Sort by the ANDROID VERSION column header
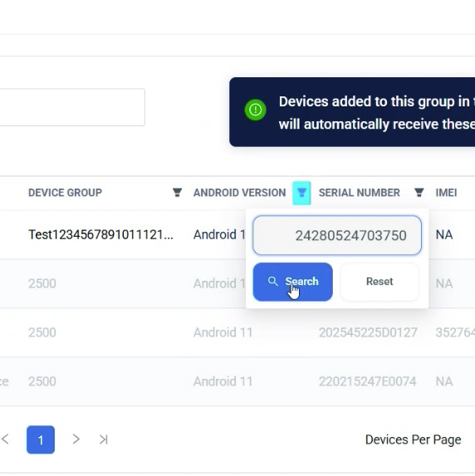 click(239, 193)
